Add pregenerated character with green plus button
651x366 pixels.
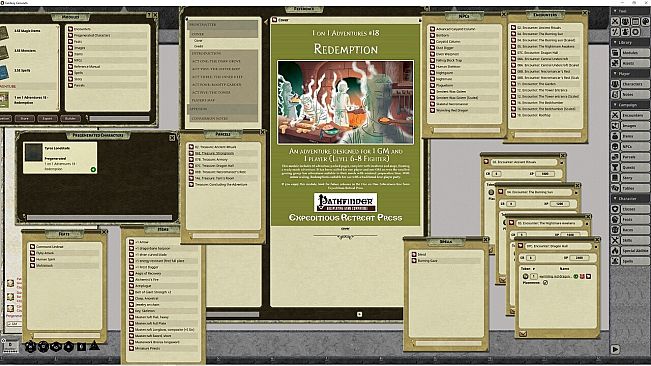point(93,169)
